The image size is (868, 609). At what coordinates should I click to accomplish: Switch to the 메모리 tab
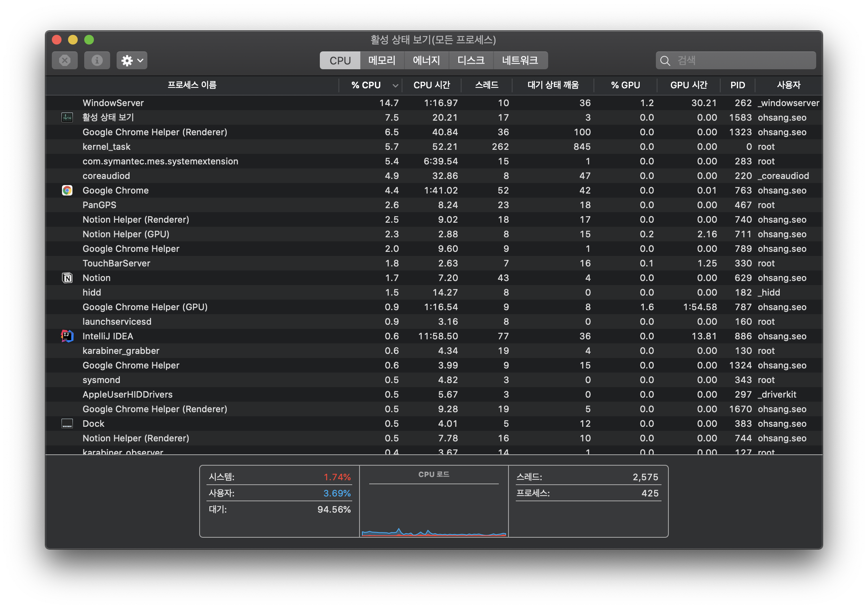point(382,60)
